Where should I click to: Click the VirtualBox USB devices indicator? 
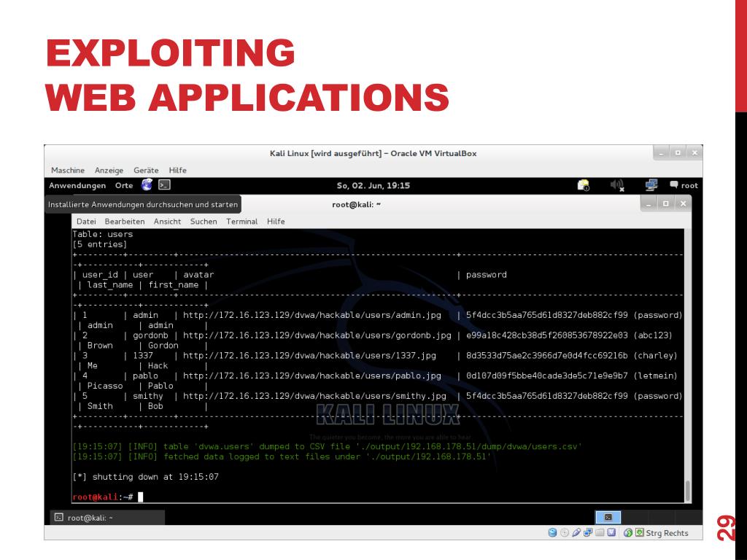click(576, 532)
